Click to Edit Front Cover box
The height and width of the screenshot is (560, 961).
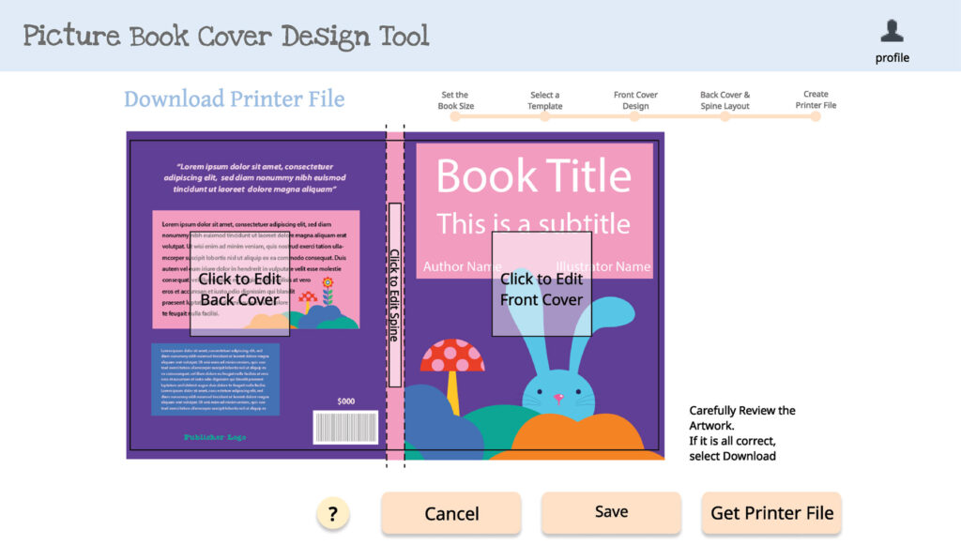click(x=542, y=283)
